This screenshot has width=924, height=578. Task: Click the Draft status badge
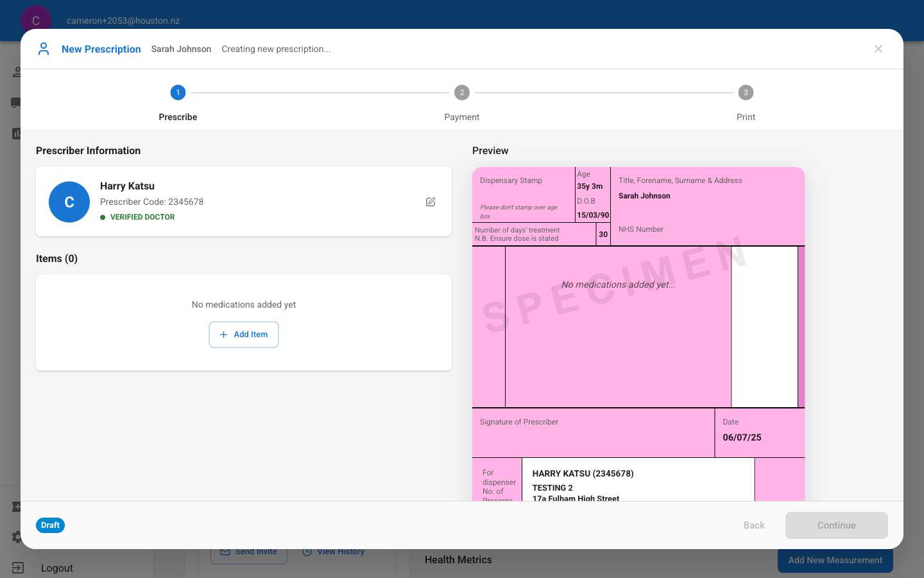(50, 525)
